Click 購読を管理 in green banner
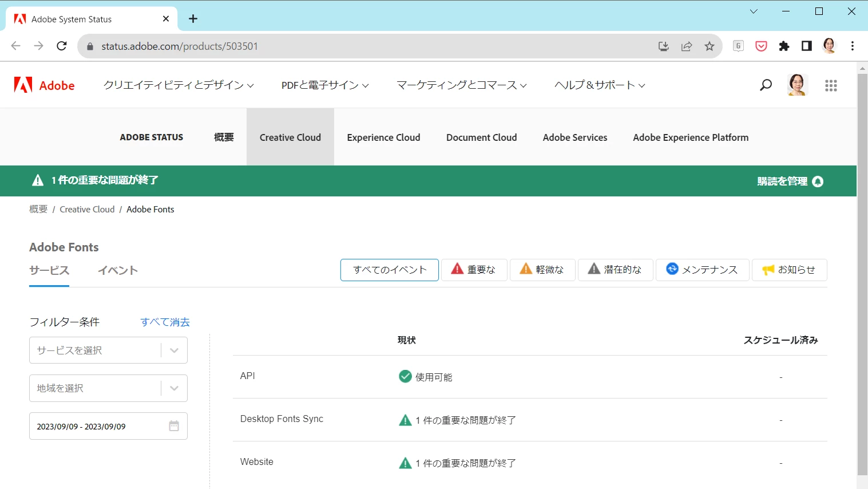Viewport: 868px width, 489px height. 790,182
